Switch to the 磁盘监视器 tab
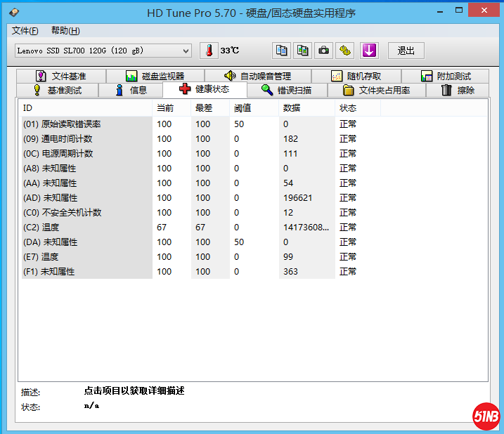Screen dimensions: 504x434 point(155,76)
